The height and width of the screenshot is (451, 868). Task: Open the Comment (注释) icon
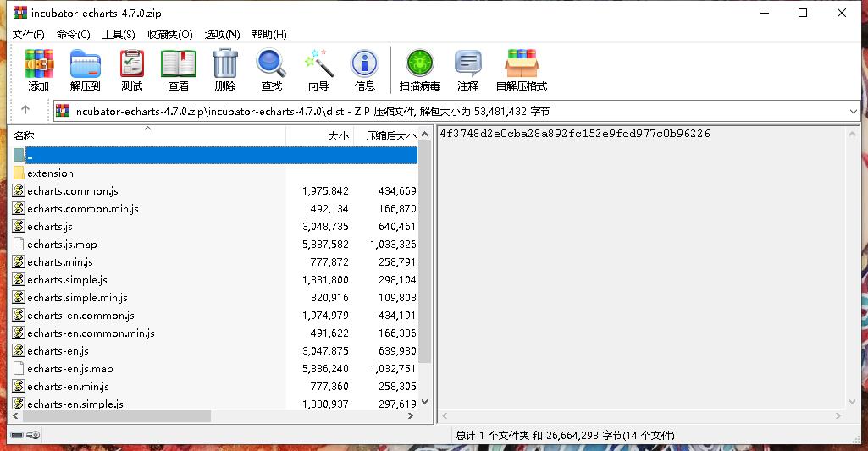[x=467, y=63]
